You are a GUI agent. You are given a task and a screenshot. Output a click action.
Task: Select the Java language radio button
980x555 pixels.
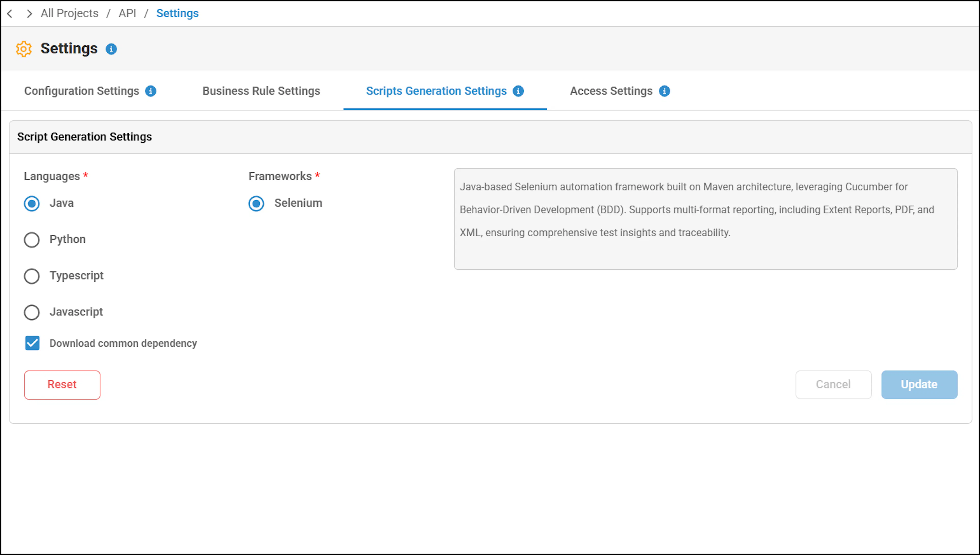tap(32, 204)
